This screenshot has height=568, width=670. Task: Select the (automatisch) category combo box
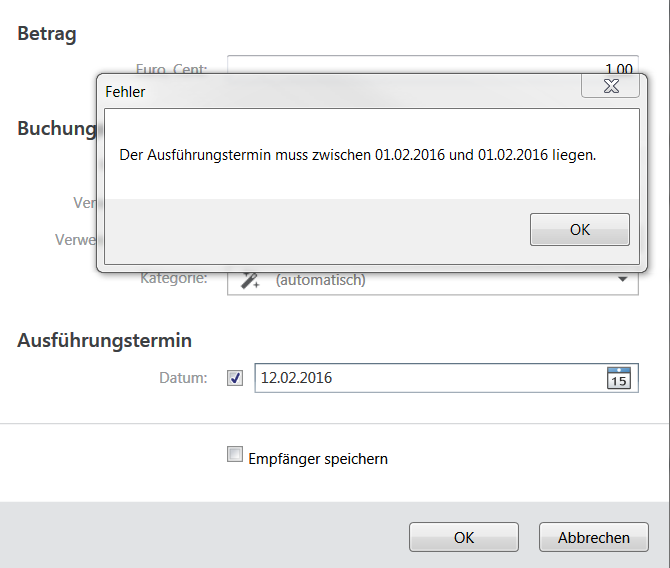[x=430, y=280]
